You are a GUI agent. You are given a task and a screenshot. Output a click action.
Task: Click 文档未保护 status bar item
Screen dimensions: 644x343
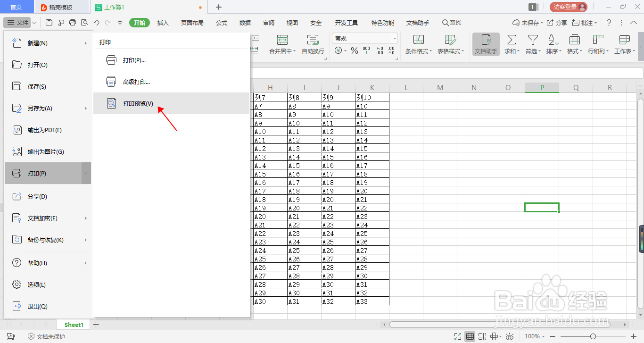click(x=46, y=336)
